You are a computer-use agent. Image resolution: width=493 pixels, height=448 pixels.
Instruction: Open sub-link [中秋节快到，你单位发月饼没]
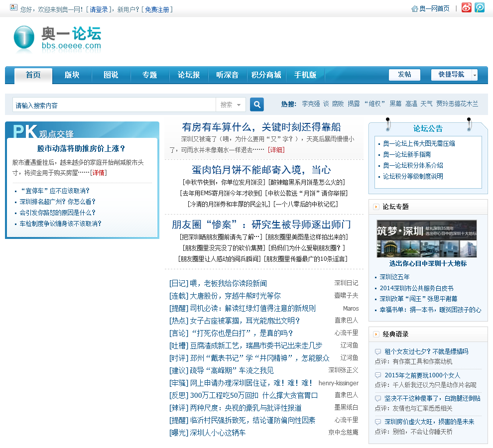tap(225, 183)
